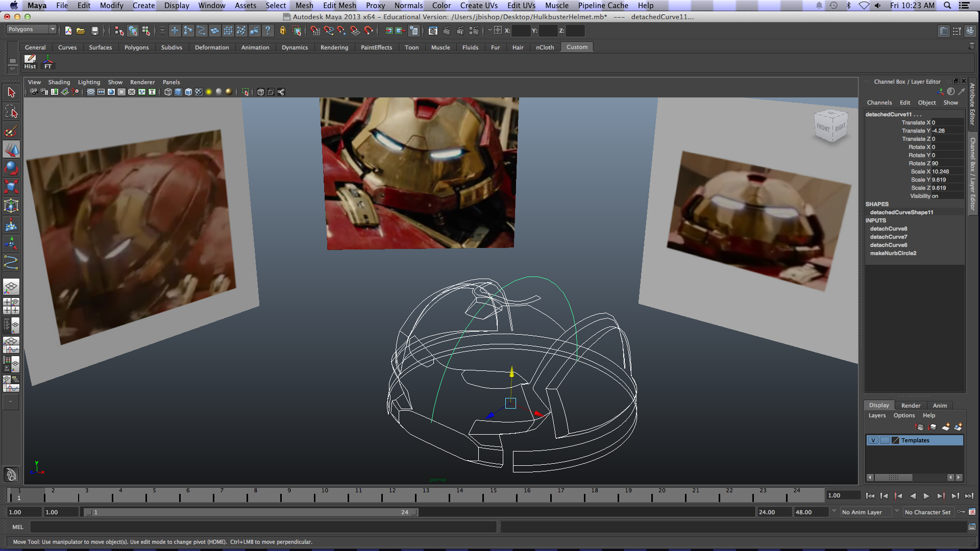Click Layers menu in layer editor
Viewport: 980px width, 551px height.
pos(877,415)
